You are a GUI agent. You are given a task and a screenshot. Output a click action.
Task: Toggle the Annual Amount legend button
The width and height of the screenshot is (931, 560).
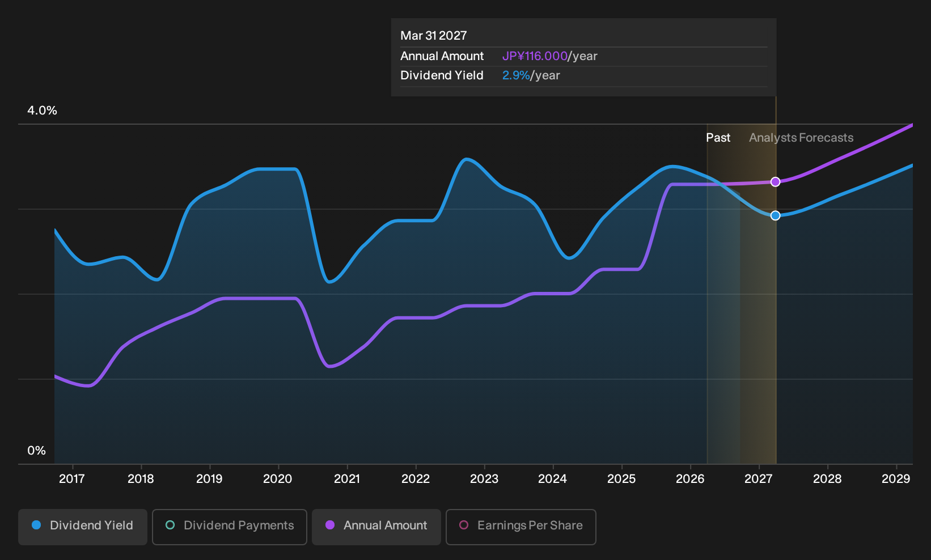376,527
